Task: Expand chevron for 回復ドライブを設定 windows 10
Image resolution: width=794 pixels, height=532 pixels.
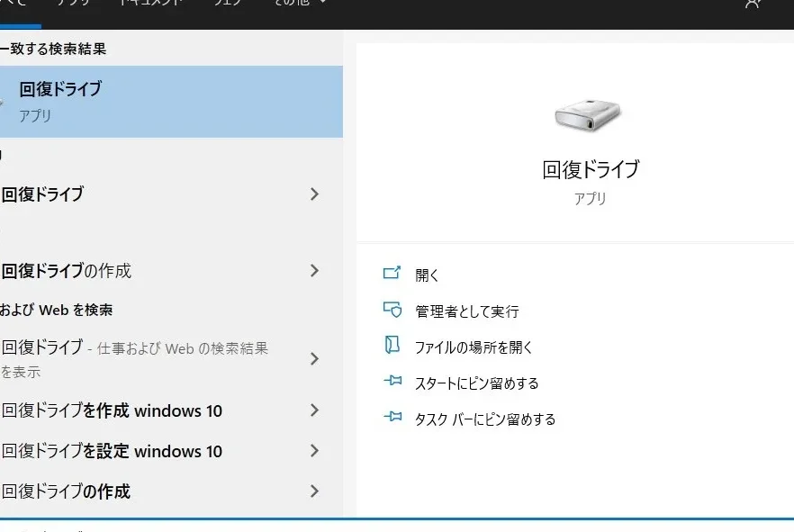Action: tap(314, 451)
